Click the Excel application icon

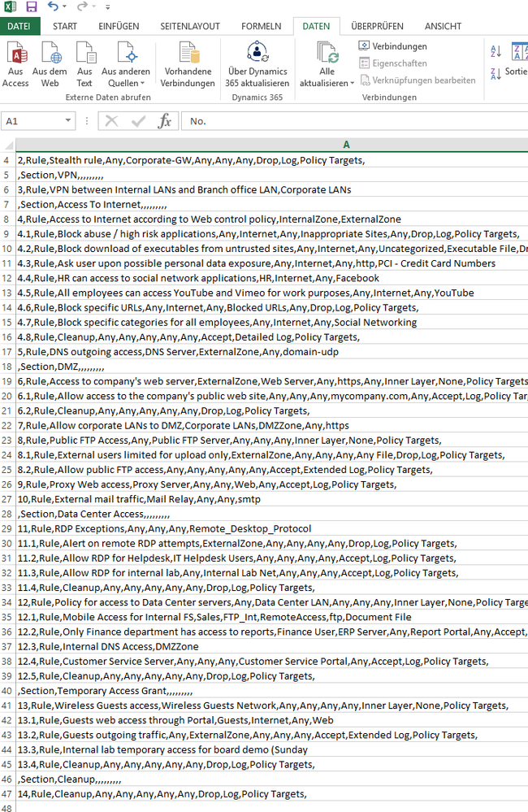click(x=10, y=7)
